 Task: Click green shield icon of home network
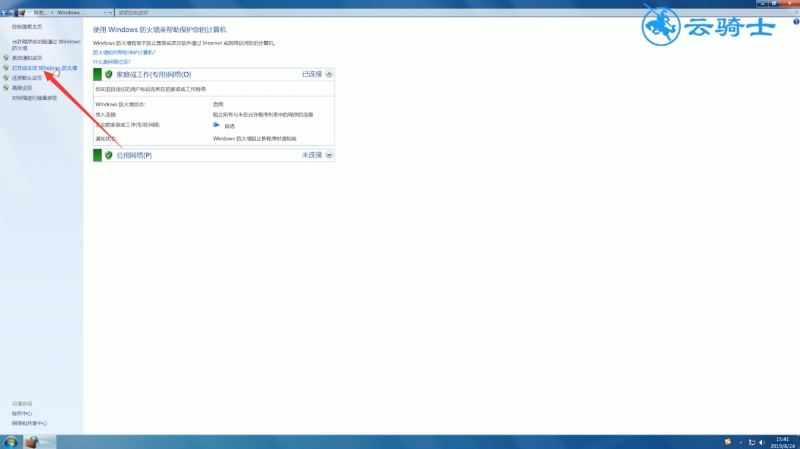[x=108, y=74]
